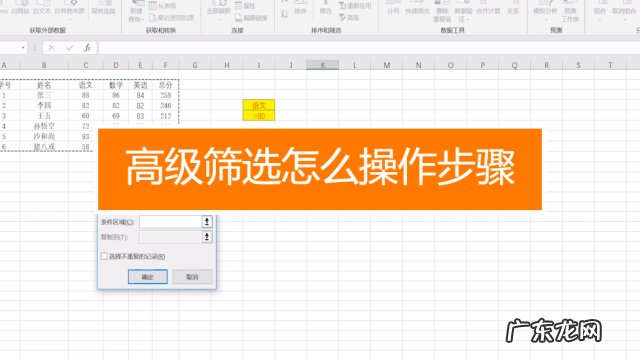
Task: Click 从表格 (From Table)
Action: [162, 6]
